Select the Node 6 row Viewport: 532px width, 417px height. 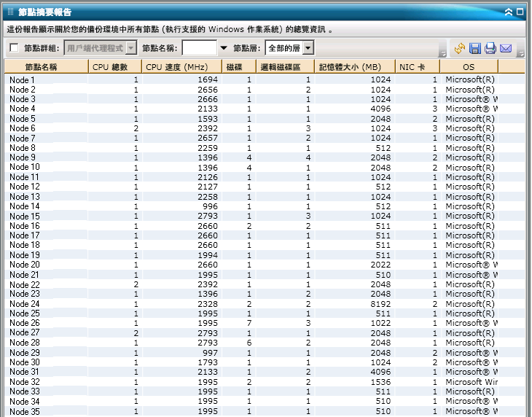[x=265, y=128]
